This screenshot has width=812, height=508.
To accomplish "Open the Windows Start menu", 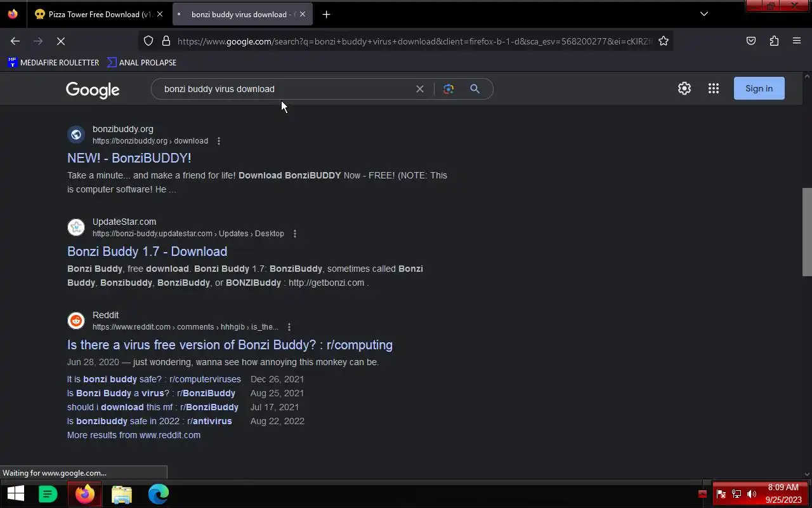I will (15, 493).
